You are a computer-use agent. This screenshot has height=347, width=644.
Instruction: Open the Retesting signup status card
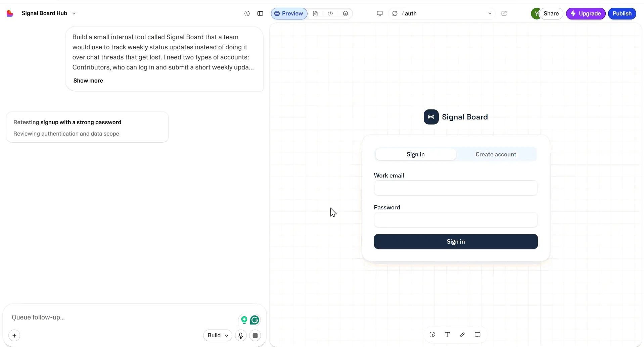click(87, 127)
